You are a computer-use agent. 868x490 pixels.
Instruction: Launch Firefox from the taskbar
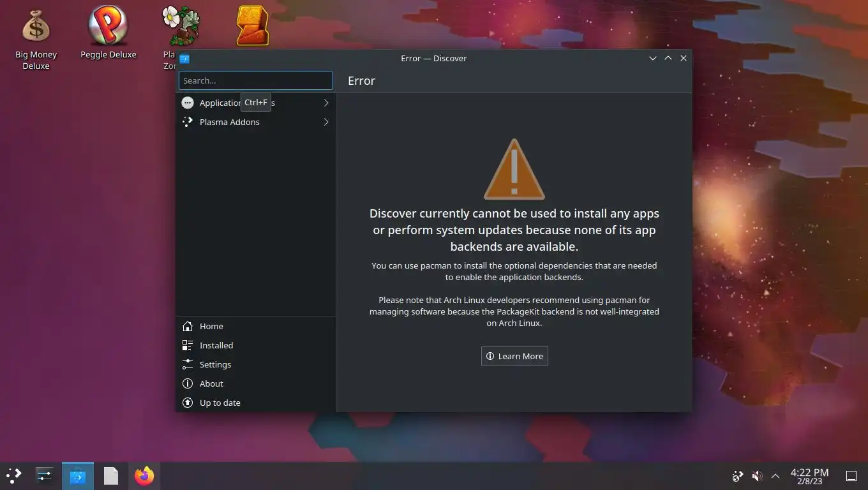pos(144,475)
